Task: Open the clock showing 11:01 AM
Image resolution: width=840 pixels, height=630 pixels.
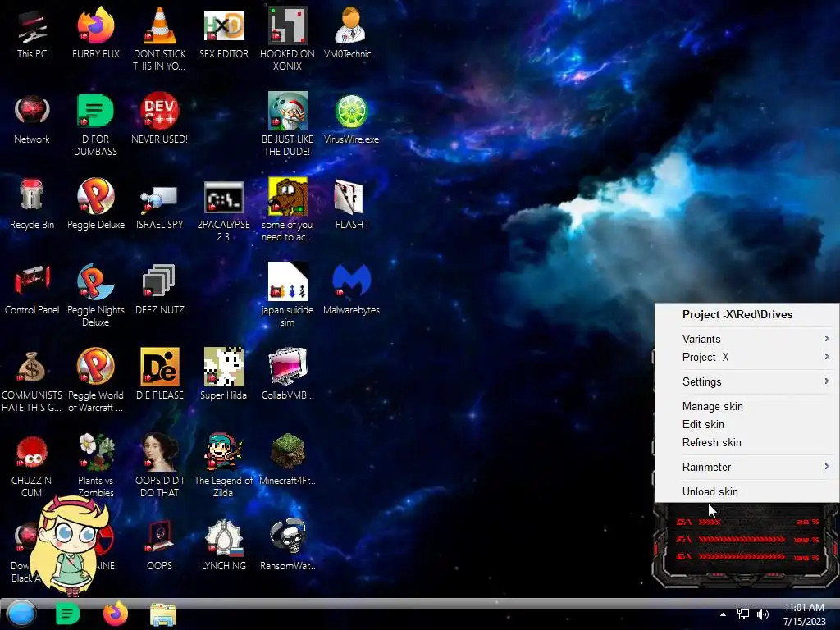Action: tap(804, 614)
